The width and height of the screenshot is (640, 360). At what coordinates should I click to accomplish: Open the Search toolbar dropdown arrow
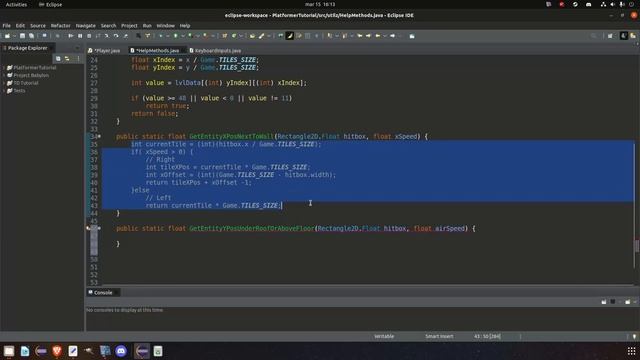(x=269, y=36)
